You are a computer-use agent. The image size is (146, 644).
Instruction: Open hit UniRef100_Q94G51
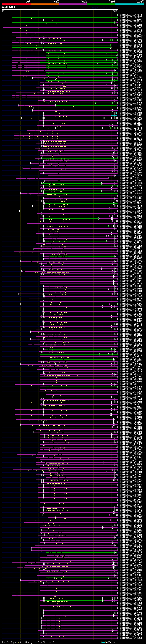[x=131, y=186]
